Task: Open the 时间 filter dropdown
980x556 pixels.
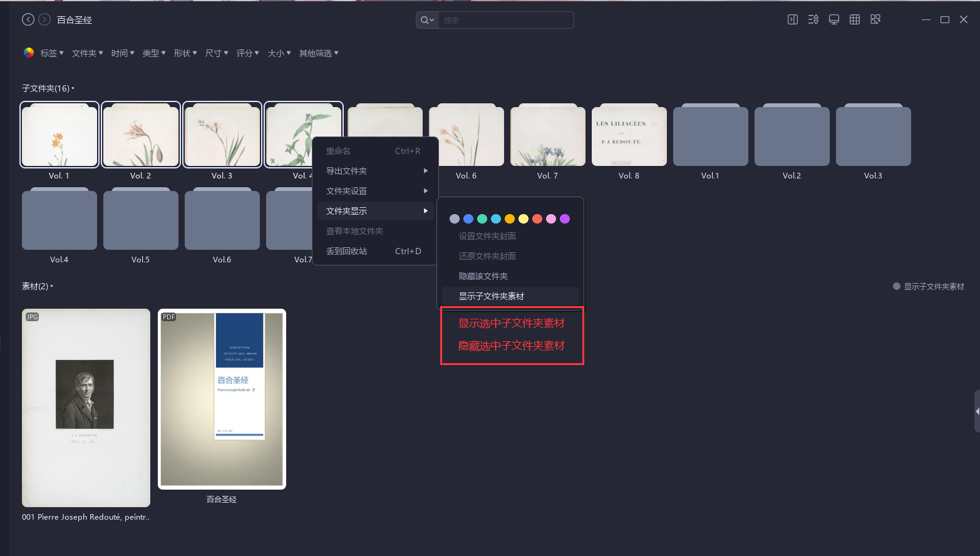Action: pos(123,53)
